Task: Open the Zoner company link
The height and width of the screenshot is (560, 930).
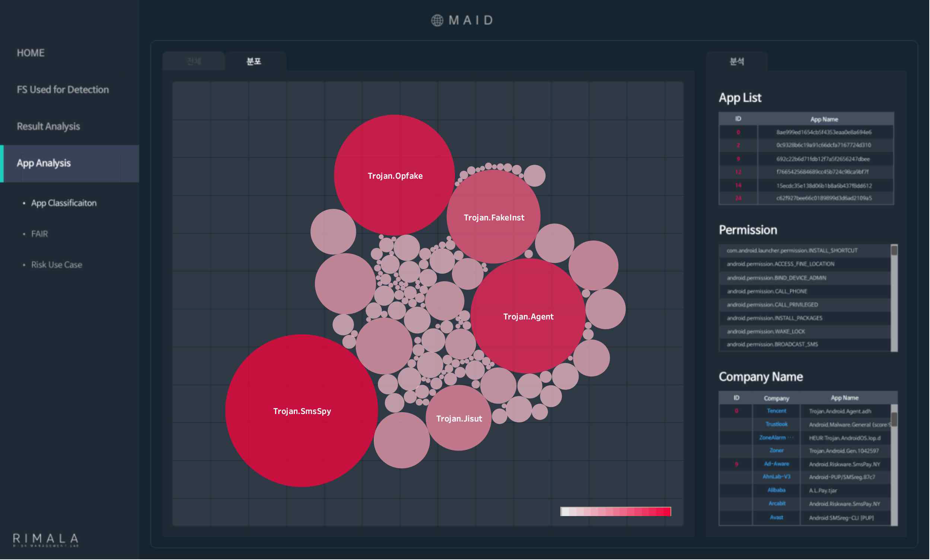Action: pyautogui.click(x=776, y=451)
